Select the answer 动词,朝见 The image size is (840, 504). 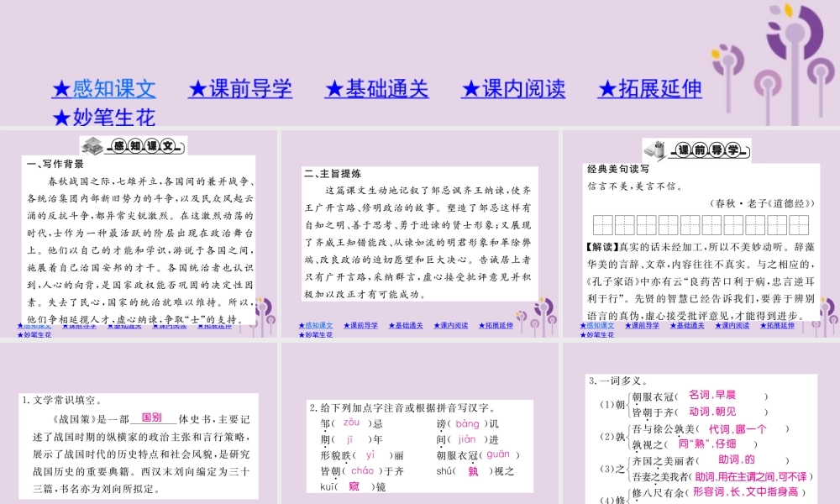pos(712,412)
